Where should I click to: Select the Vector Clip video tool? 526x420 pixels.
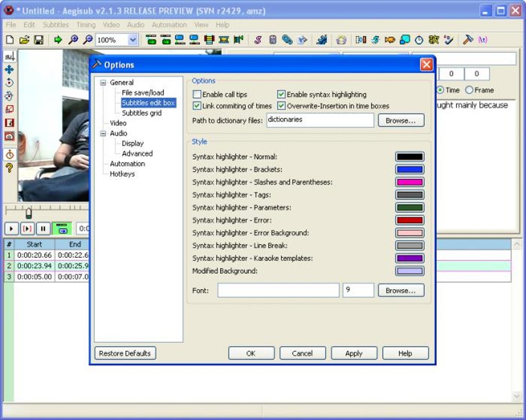[x=9, y=136]
